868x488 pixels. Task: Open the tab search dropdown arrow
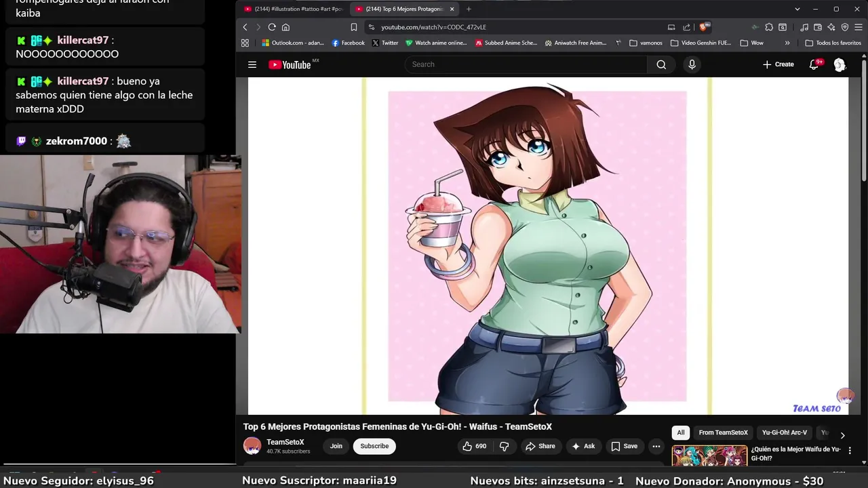797,9
